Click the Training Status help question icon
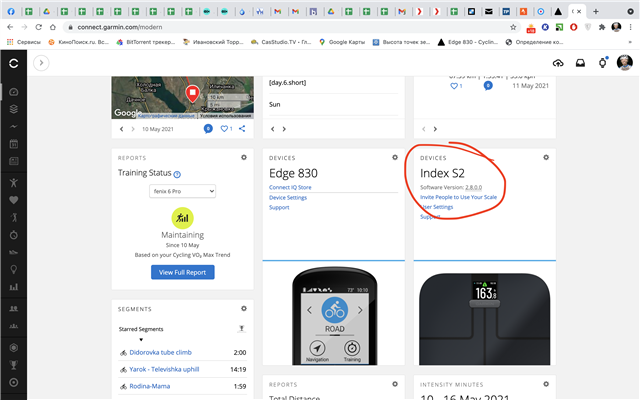Viewport: 640px width, 400px height. pos(177,174)
